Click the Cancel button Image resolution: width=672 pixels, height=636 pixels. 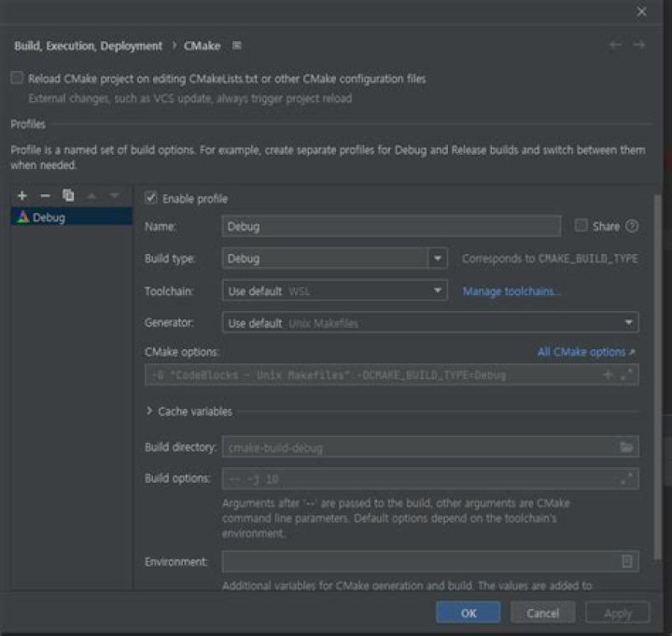tap(542, 613)
